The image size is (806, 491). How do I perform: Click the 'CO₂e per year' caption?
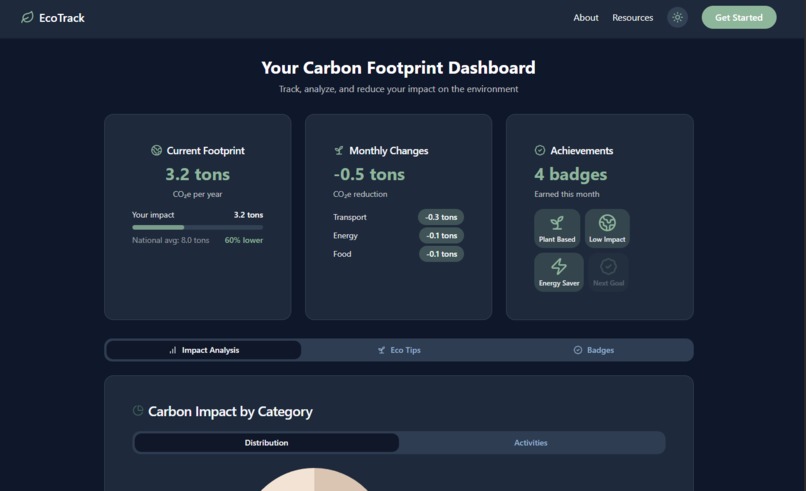click(197, 194)
